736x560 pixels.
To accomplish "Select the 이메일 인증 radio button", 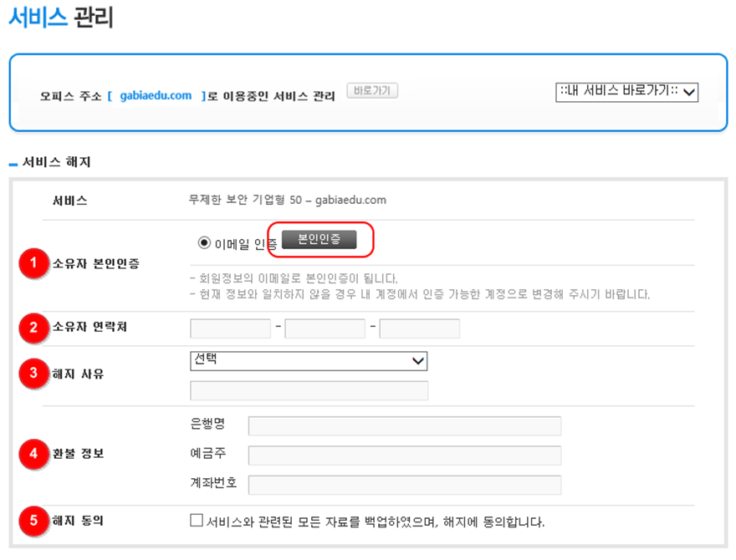I will point(204,242).
